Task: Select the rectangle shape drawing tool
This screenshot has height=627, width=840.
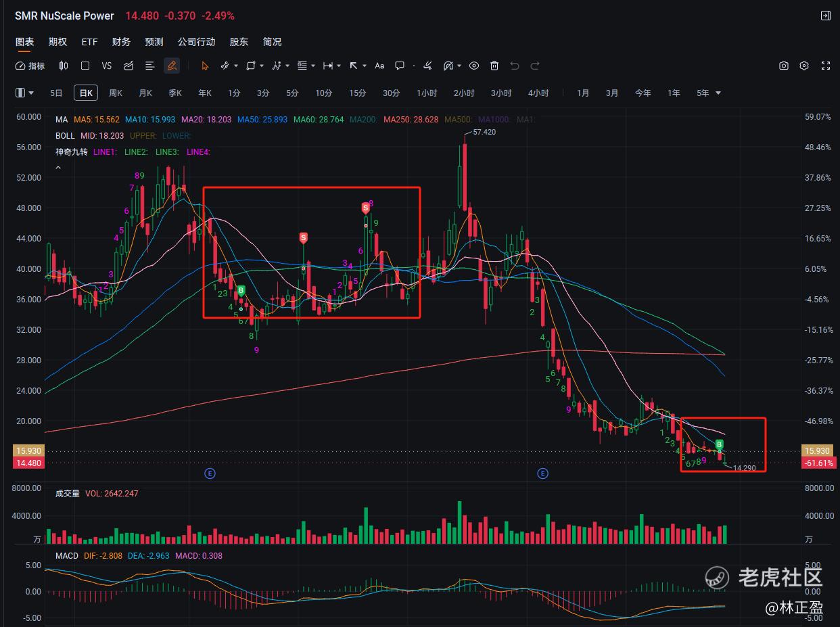Action: [251, 66]
